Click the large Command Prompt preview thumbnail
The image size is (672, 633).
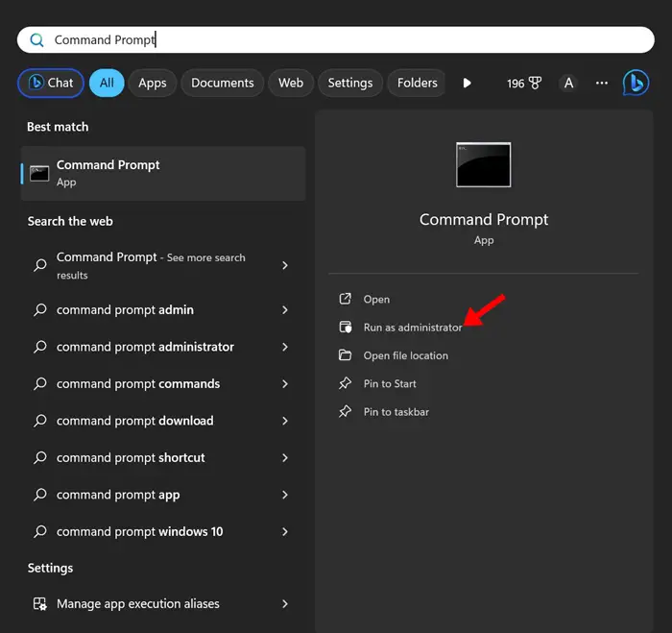click(x=484, y=164)
